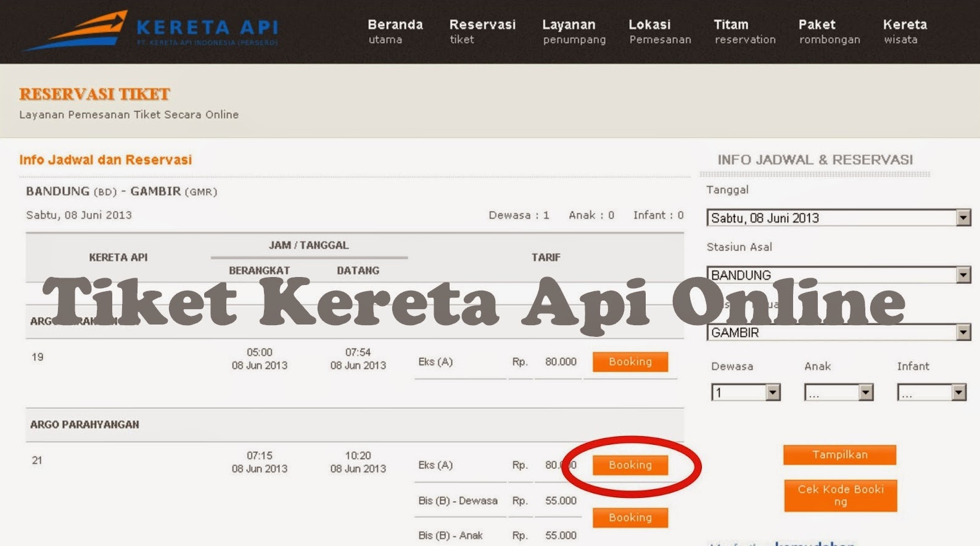Click Cek Kode Booking button
This screenshot has width=980, height=546.
point(841,495)
